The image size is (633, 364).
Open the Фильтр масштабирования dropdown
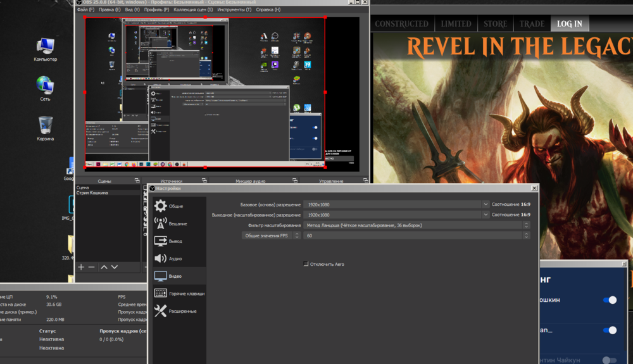click(x=526, y=225)
